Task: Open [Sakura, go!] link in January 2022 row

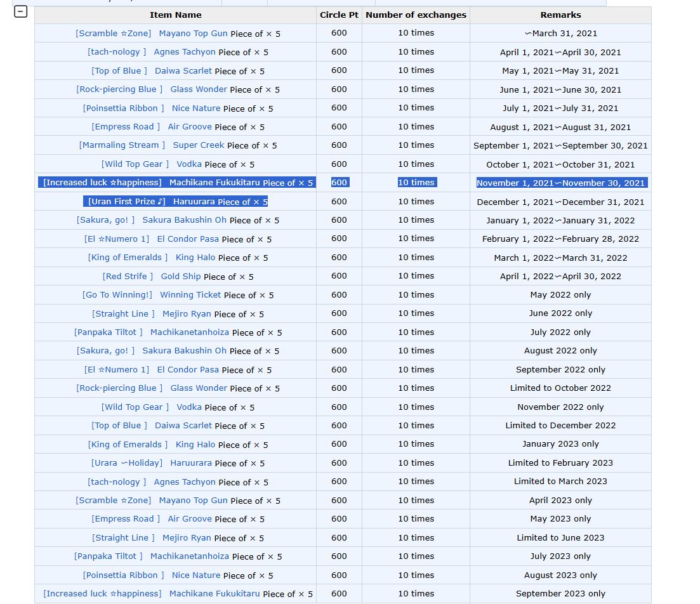Action: 105,220
